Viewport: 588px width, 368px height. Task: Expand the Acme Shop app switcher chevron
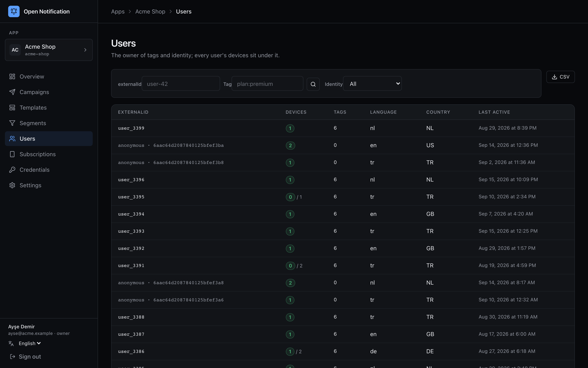pos(85,50)
